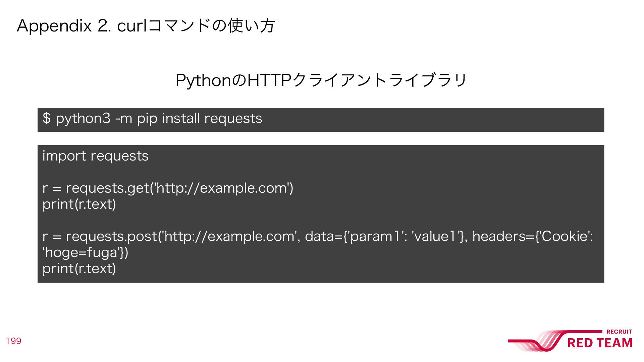This screenshot has height=362, width=644.
Task: Click the 'import requests' code line
Action: tap(95, 156)
